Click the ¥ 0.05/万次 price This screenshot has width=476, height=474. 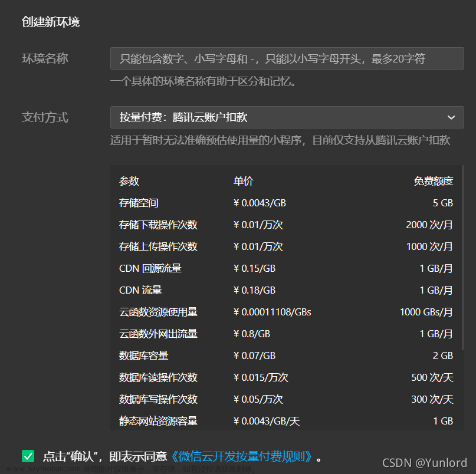tap(258, 400)
